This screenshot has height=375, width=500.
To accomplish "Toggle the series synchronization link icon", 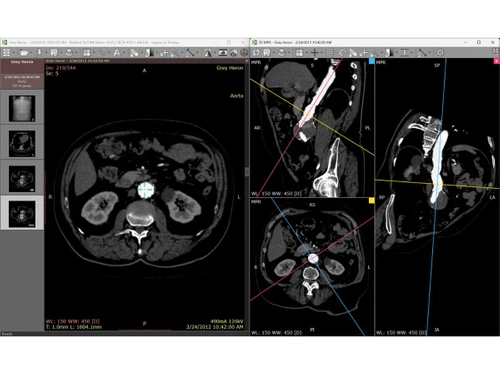I will [x=102, y=52].
